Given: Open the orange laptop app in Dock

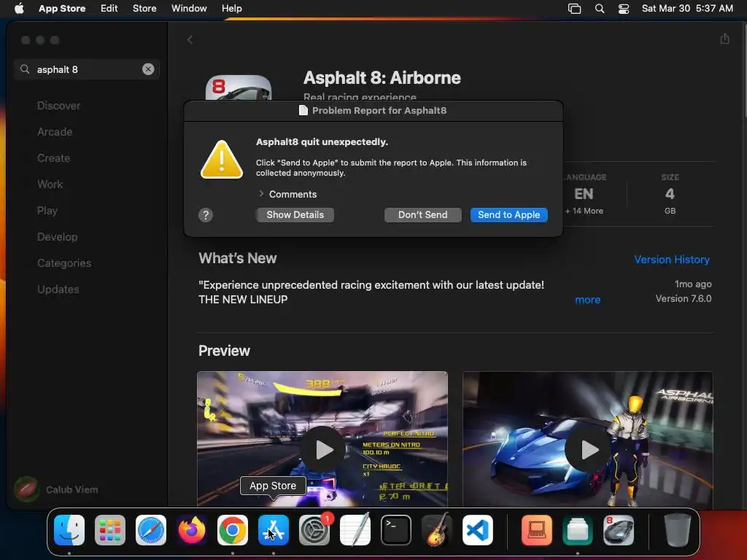Looking at the screenshot, I should coord(537,530).
